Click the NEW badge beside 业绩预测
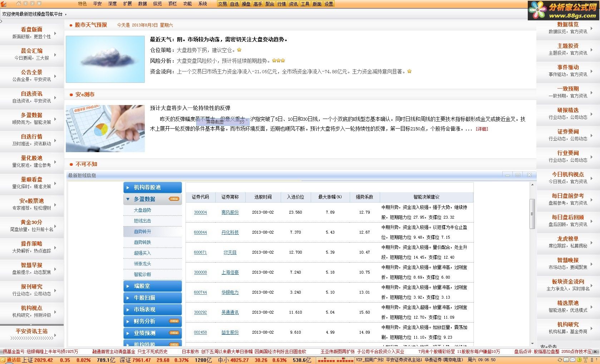This screenshot has height=364, width=600. [x=174, y=333]
